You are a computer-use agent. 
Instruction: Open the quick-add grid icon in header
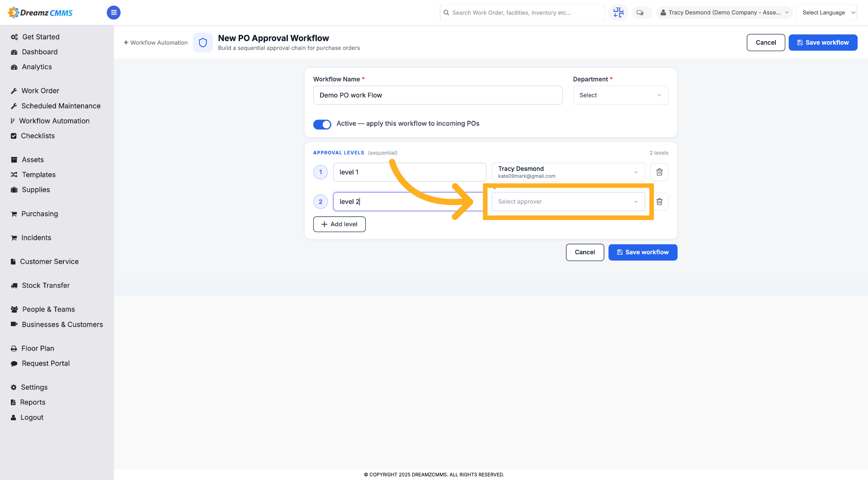tap(618, 13)
